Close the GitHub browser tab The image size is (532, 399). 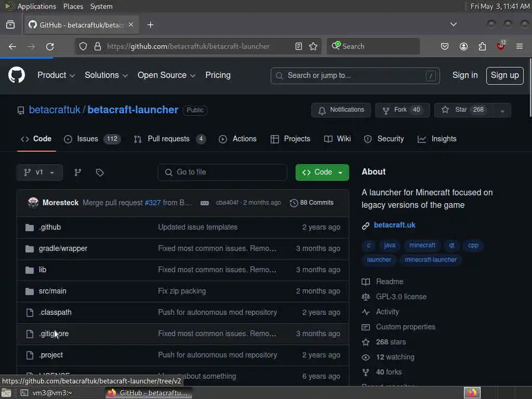coord(131,24)
